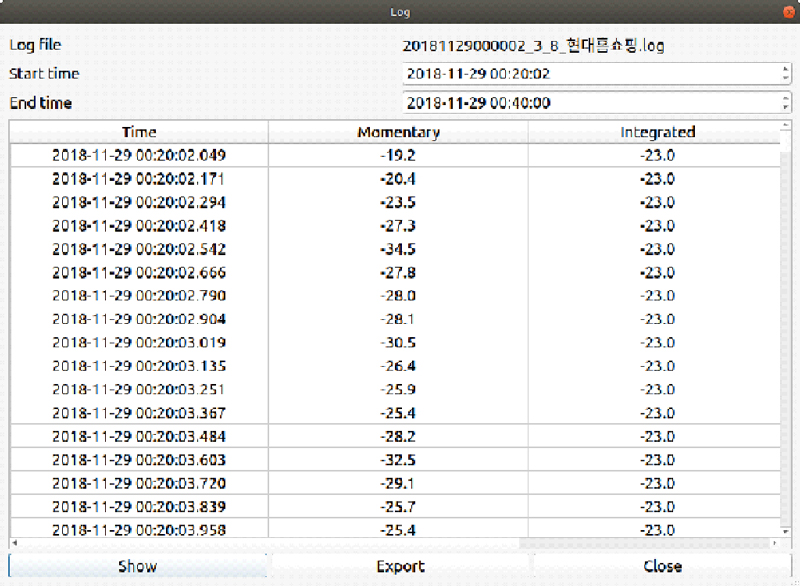This screenshot has width=800, height=586.
Task: Click Momentary value -19.2
Action: click(398, 155)
